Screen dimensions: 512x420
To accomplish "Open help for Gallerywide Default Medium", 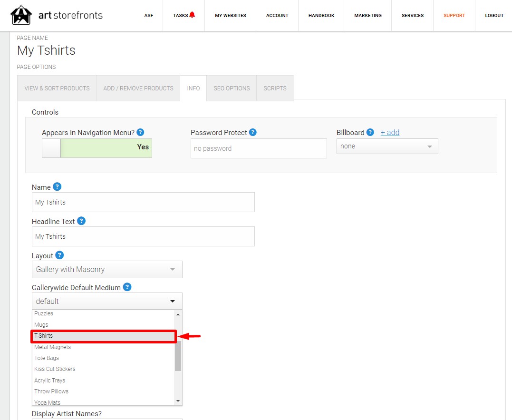I will 127,287.
